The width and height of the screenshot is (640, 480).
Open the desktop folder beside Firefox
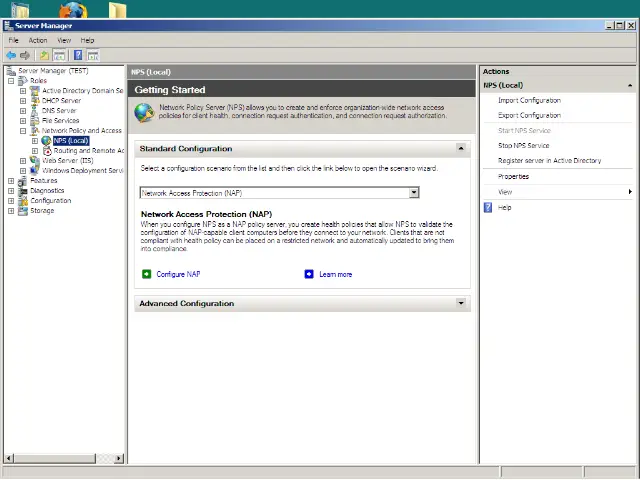point(118,10)
